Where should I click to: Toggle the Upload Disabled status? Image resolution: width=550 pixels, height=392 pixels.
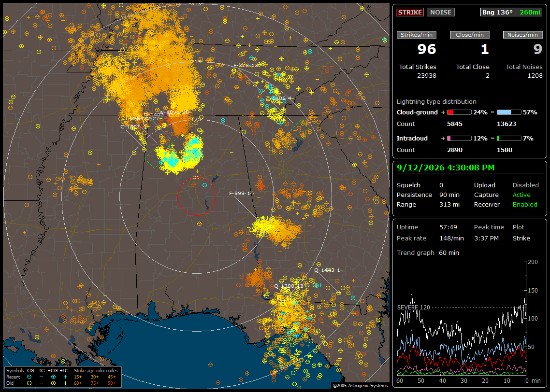click(525, 185)
